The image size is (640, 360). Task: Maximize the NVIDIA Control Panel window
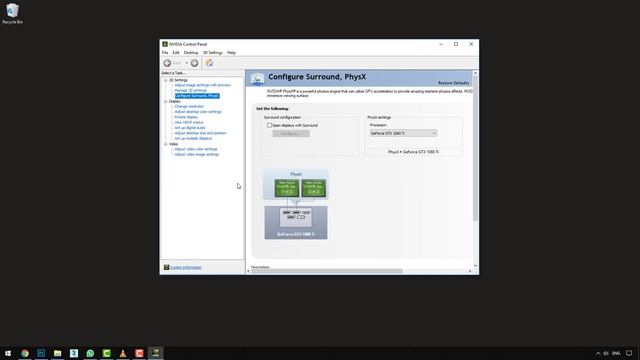(456, 44)
